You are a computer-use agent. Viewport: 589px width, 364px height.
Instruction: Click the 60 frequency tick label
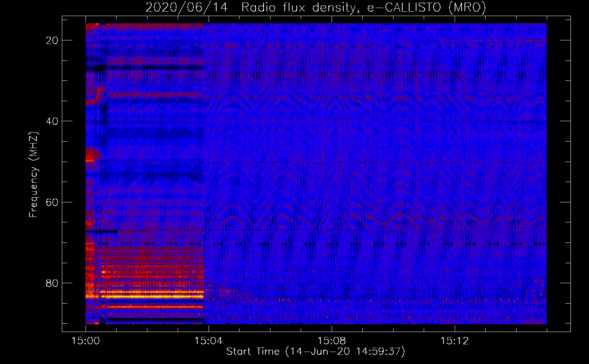(52, 202)
